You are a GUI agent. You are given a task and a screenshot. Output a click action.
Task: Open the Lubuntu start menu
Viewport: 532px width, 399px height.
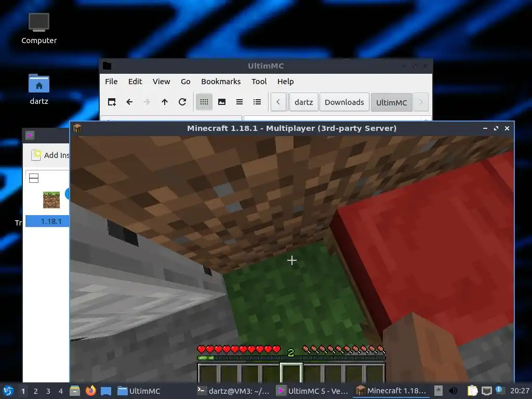tap(8, 391)
